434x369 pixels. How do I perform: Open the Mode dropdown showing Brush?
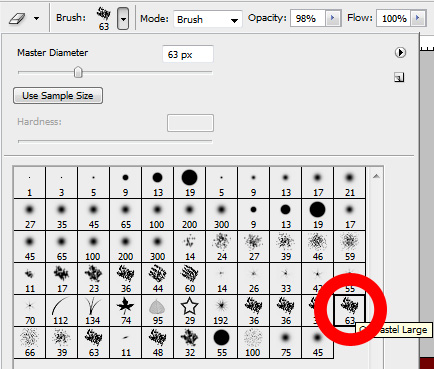coord(208,19)
